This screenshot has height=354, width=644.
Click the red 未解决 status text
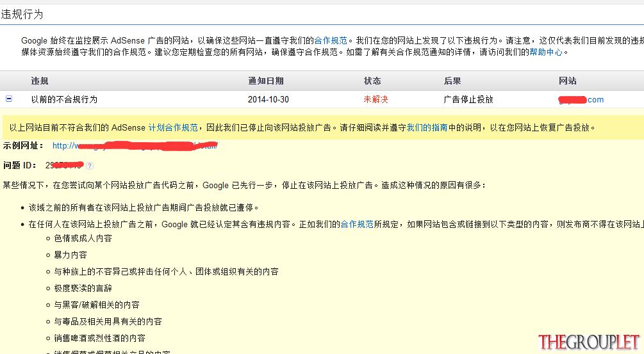pos(376,100)
